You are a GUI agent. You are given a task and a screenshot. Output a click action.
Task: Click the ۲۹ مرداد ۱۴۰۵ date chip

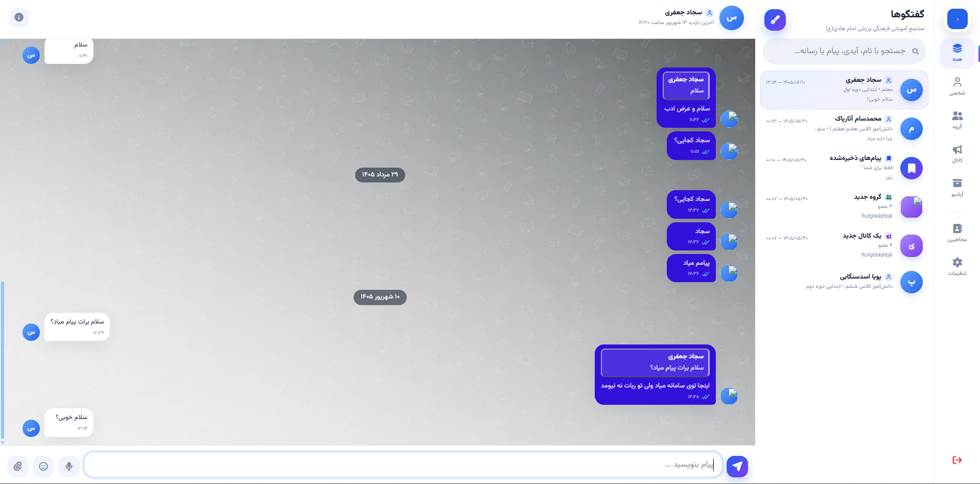[x=380, y=175]
